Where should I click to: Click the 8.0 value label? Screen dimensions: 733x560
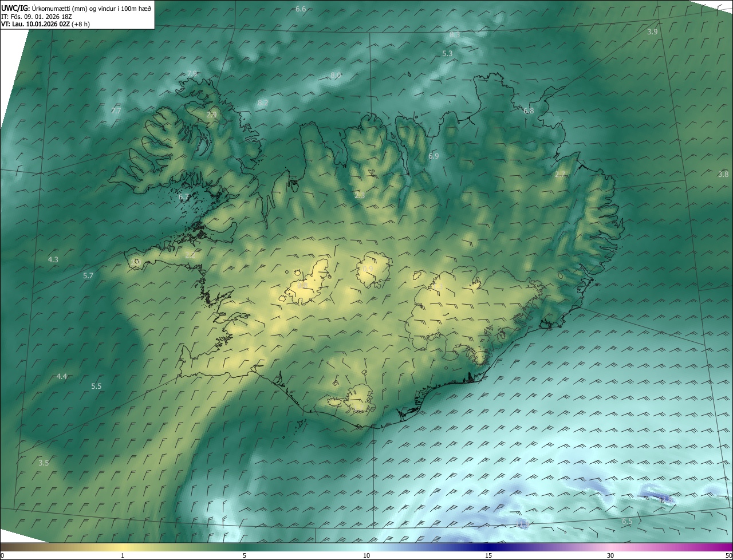point(336,76)
